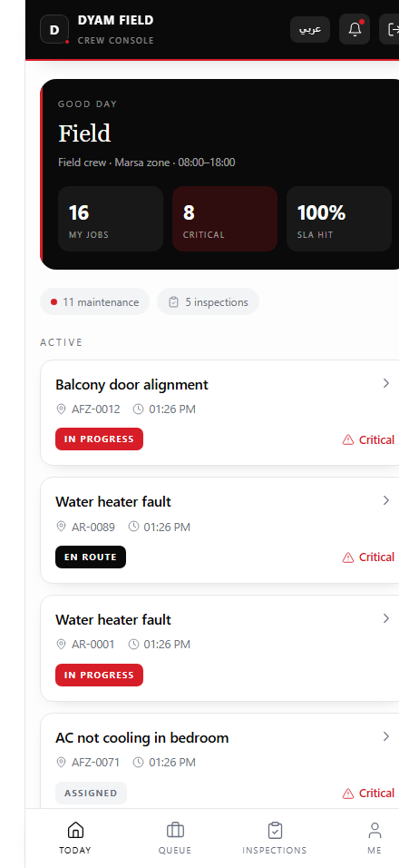
Task: Expand AC not cooling in bedroom chevron
Action: point(386,736)
